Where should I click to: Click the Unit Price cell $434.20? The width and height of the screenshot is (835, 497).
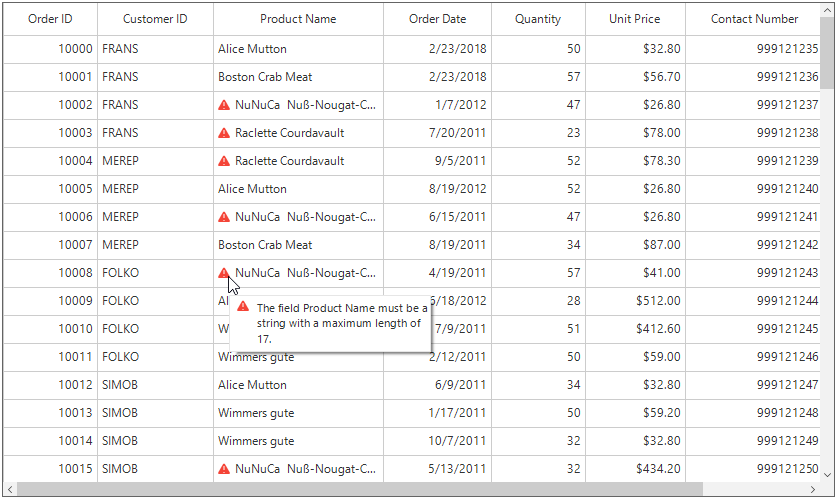[x=635, y=469]
